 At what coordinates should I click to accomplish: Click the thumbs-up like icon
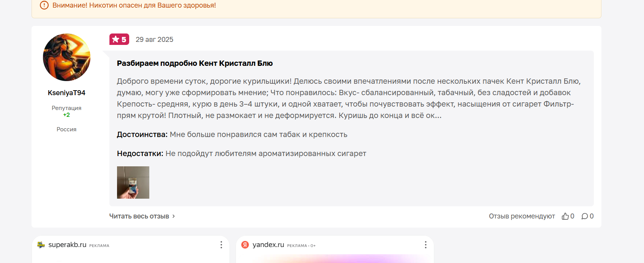click(x=565, y=216)
